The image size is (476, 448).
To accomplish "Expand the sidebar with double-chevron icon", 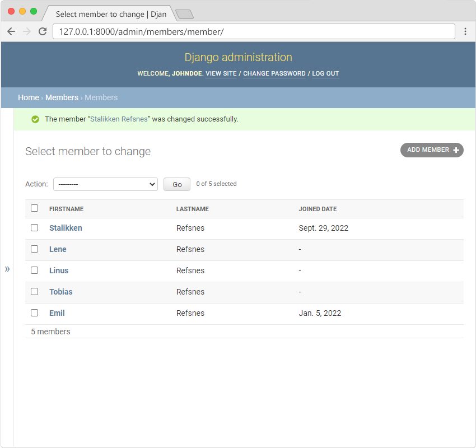I will tap(7, 269).
